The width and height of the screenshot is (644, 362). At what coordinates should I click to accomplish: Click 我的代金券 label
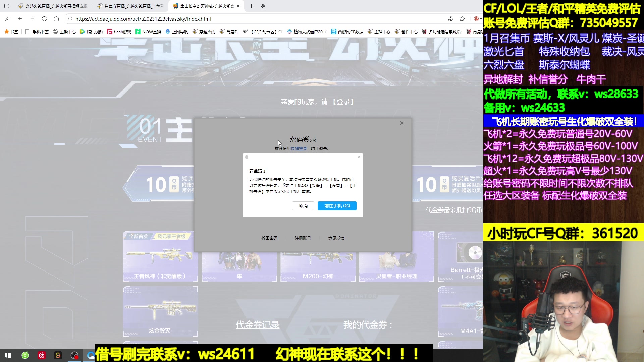pyautogui.click(x=368, y=325)
